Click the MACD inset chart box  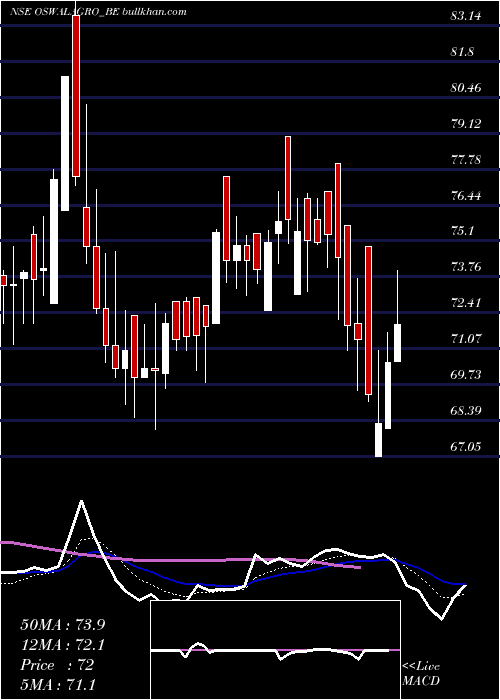275,650
